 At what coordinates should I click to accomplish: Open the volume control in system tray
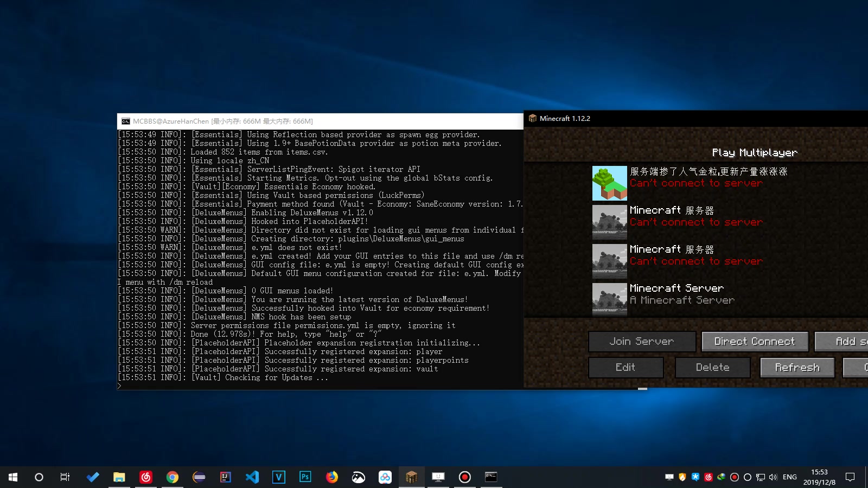click(x=773, y=477)
